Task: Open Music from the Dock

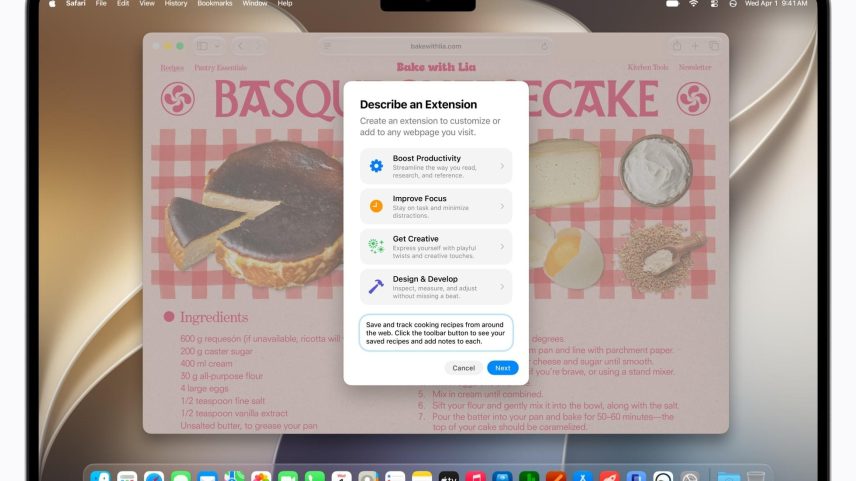Action: [475, 477]
